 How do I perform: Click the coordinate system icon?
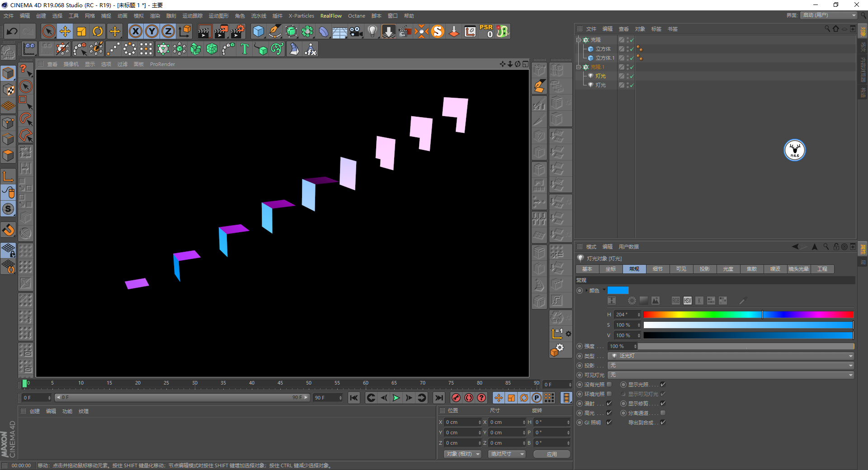(x=185, y=31)
